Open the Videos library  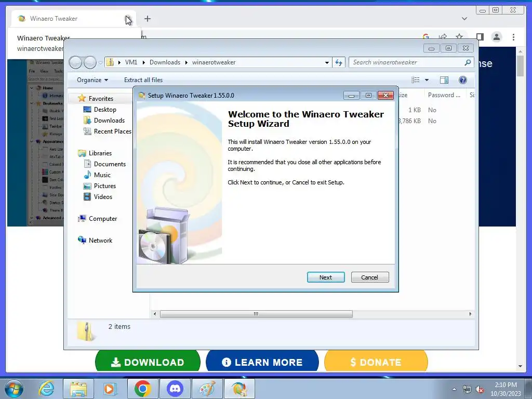pos(103,196)
